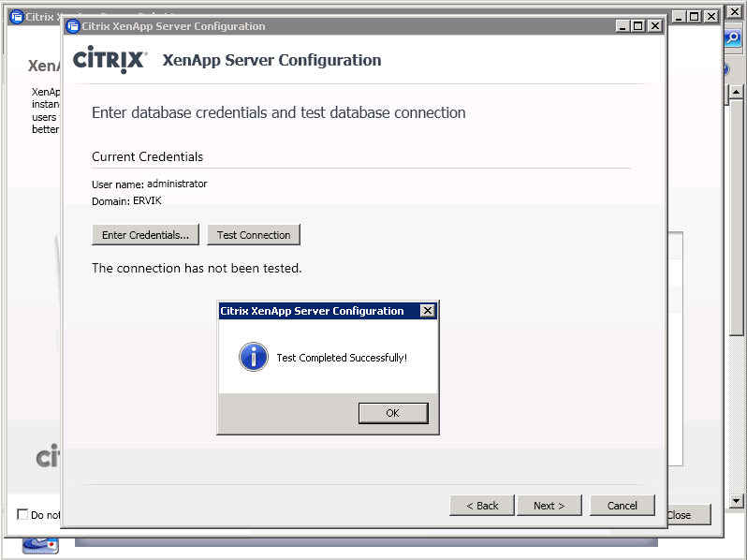747x560 pixels.
Task: Click the blue information icon in popup
Action: point(254,357)
